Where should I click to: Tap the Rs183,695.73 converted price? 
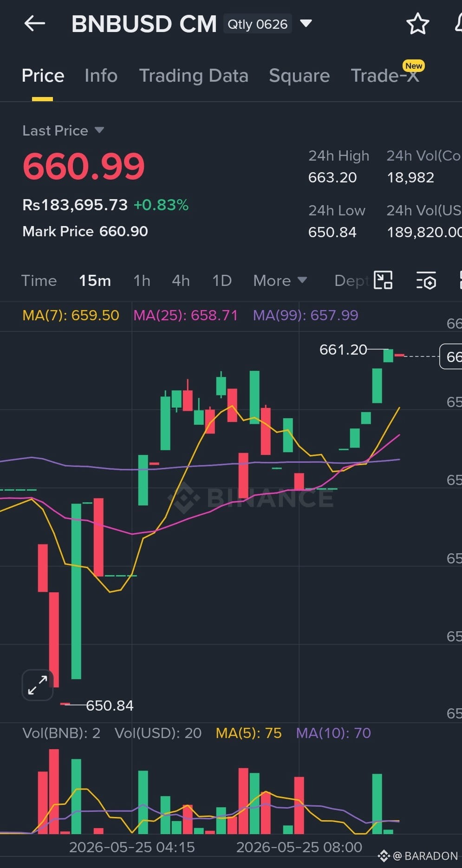[75, 205]
